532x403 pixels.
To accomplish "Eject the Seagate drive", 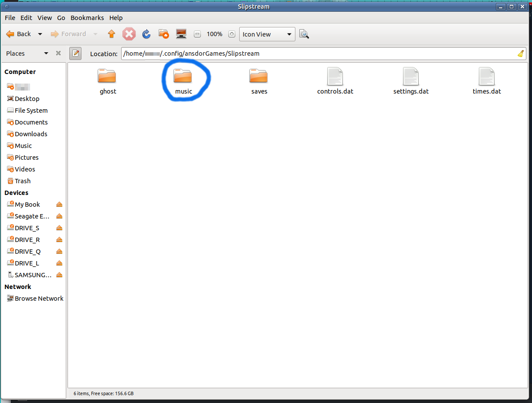I will [59, 216].
